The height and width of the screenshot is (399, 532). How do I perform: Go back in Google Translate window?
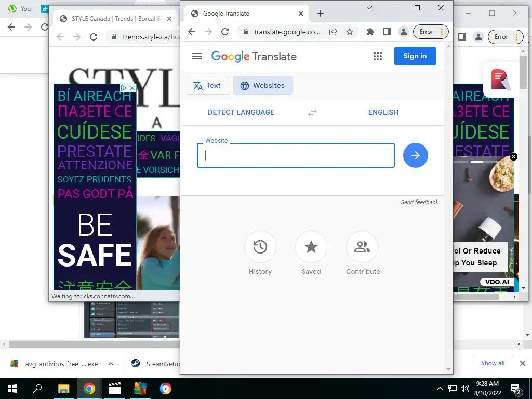tap(192, 32)
